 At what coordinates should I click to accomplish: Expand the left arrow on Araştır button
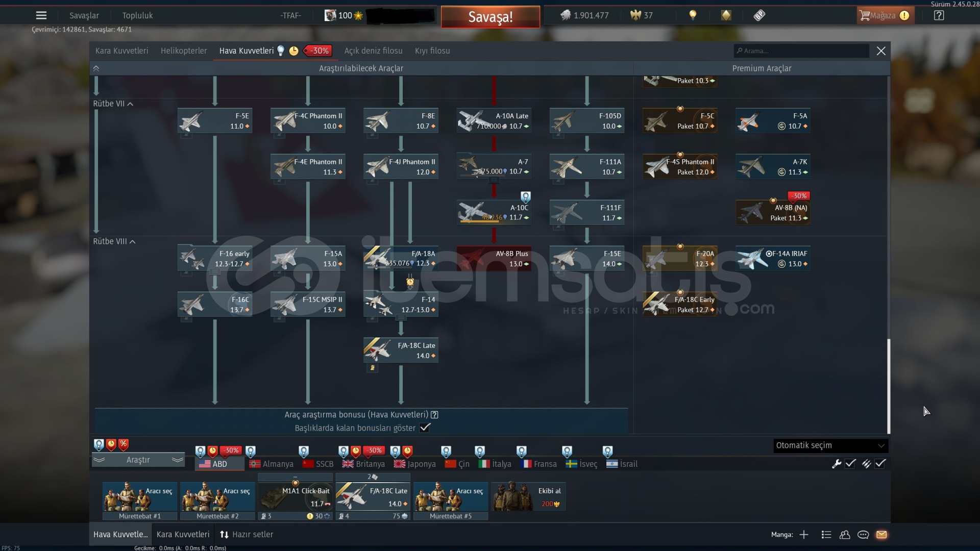click(99, 460)
